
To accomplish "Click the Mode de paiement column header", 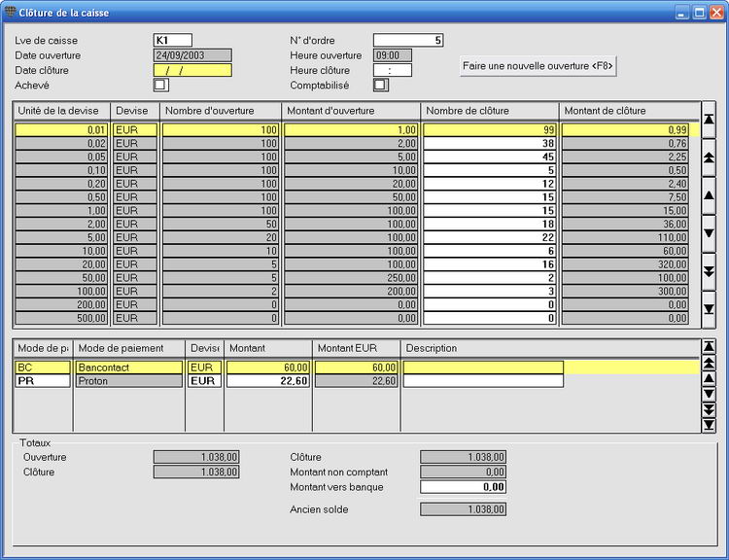I will (128, 348).
